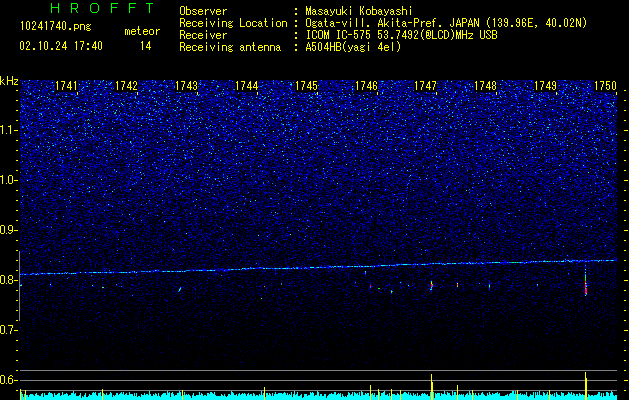Click the 0.7 kHz frequency axis label
Viewport: 629px width, 400px height.
pos(7,330)
